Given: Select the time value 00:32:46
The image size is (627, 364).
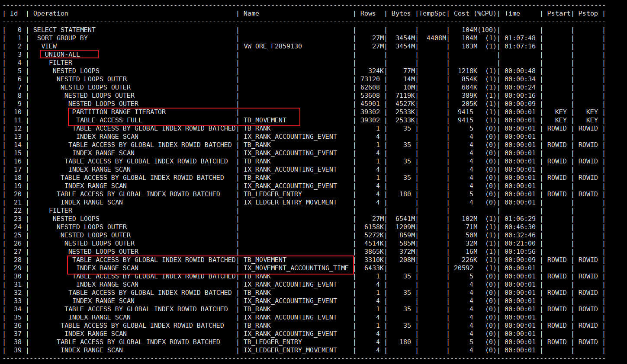Looking at the screenshot, I should 520,235.
